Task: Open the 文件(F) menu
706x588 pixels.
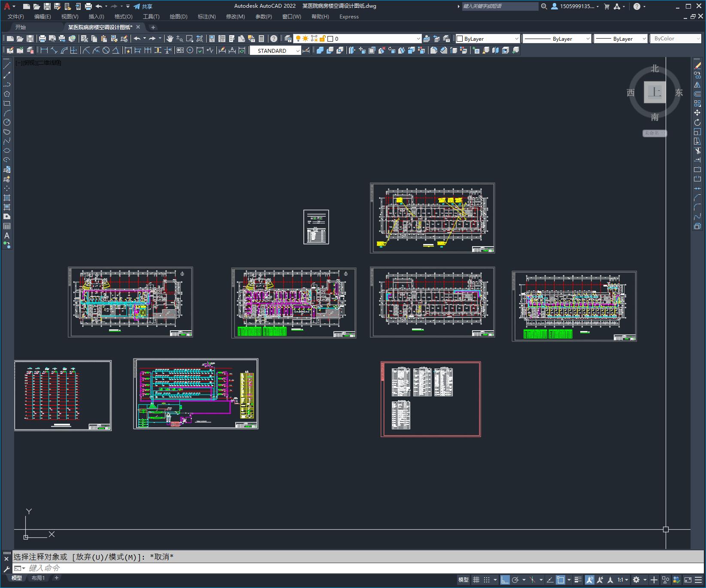Action: pyautogui.click(x=16, y=17)
